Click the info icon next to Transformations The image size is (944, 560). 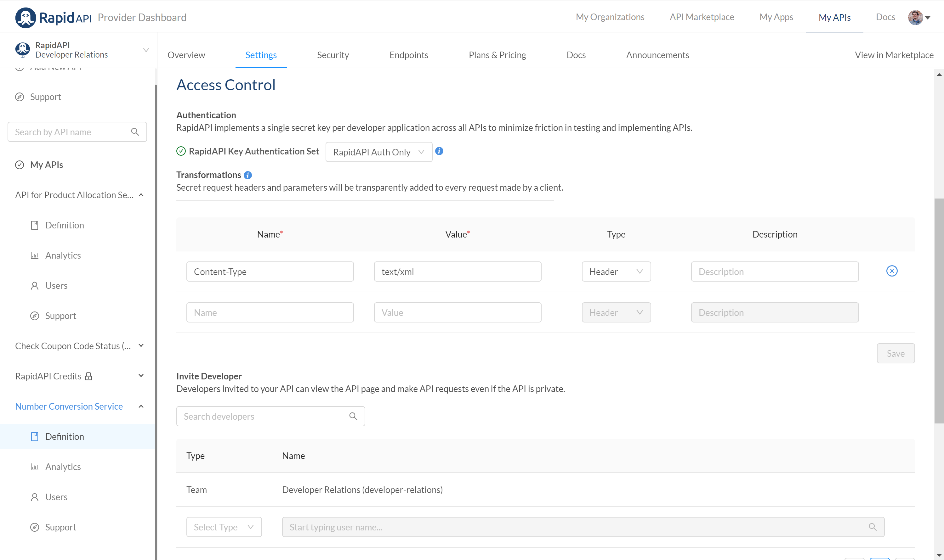pos(248,175)
